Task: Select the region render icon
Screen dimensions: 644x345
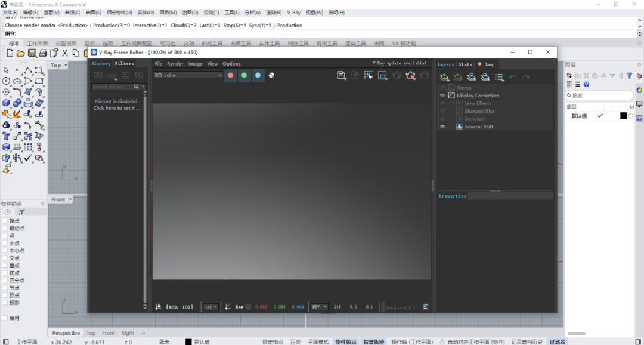Action: tap(383, 75)
